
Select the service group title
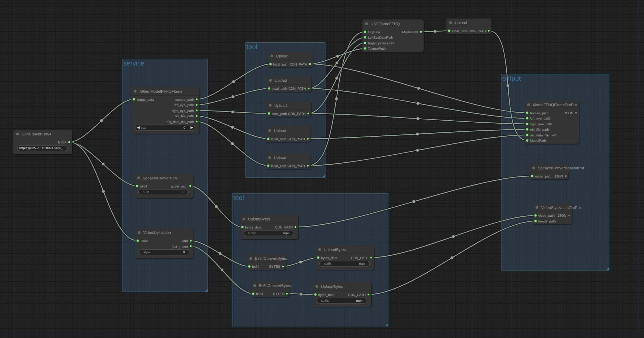134,64
